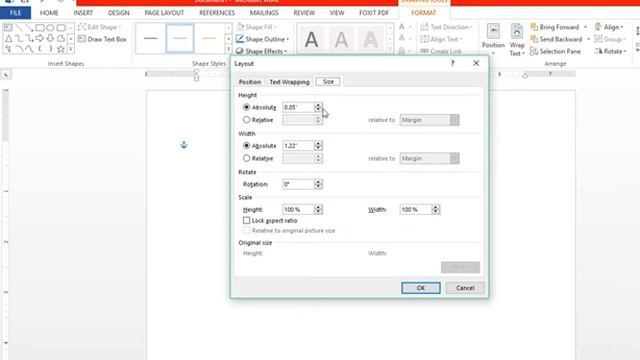
Task: Expand the shapes gallery More arrow
Action: click(x=71, y=49)
